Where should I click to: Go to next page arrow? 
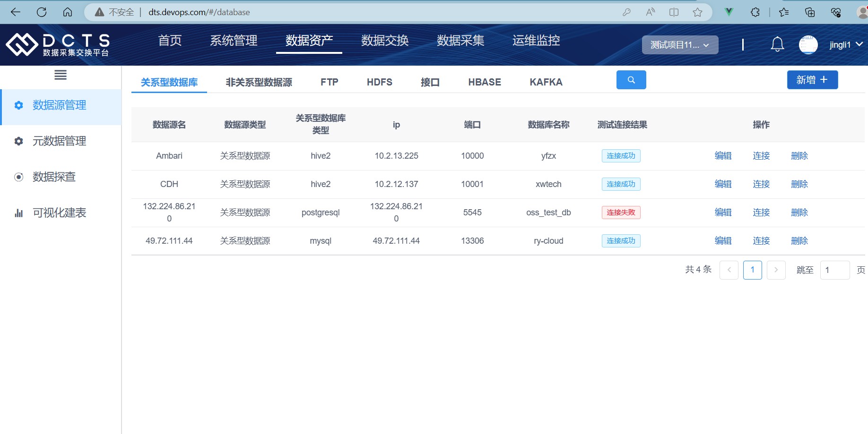(776, 270)
